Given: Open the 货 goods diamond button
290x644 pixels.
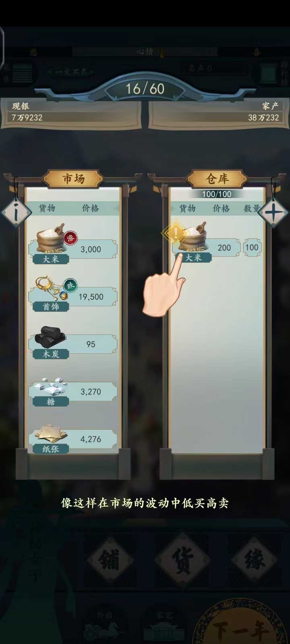Looking at the screenshot, I should (182, 559).
